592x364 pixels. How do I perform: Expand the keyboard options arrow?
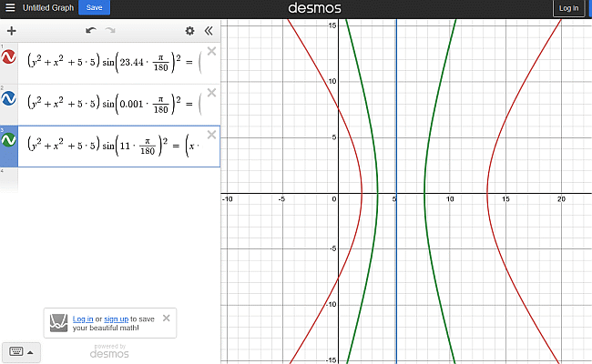click(x=30, y=351)
